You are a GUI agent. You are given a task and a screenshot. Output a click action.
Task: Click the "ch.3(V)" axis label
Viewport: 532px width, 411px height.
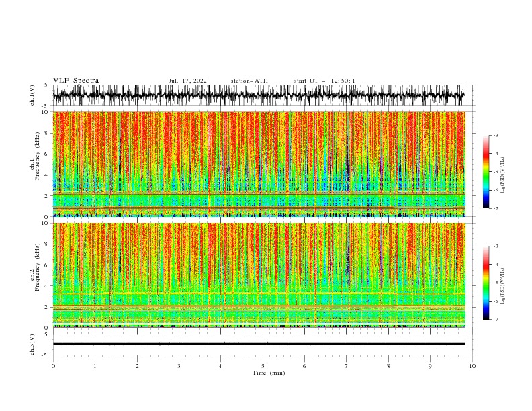[x=32, y=345]
